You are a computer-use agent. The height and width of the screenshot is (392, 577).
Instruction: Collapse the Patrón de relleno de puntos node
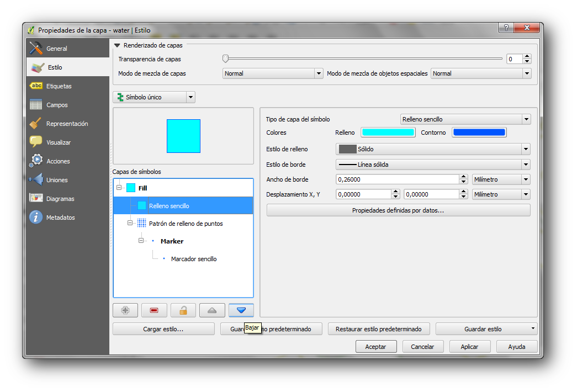(130, 223)
